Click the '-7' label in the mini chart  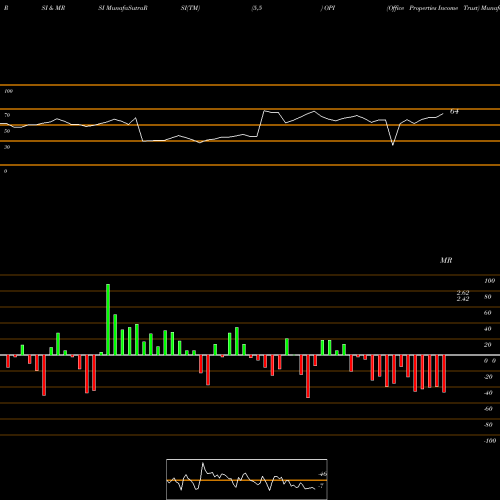(x=321, y=486)
